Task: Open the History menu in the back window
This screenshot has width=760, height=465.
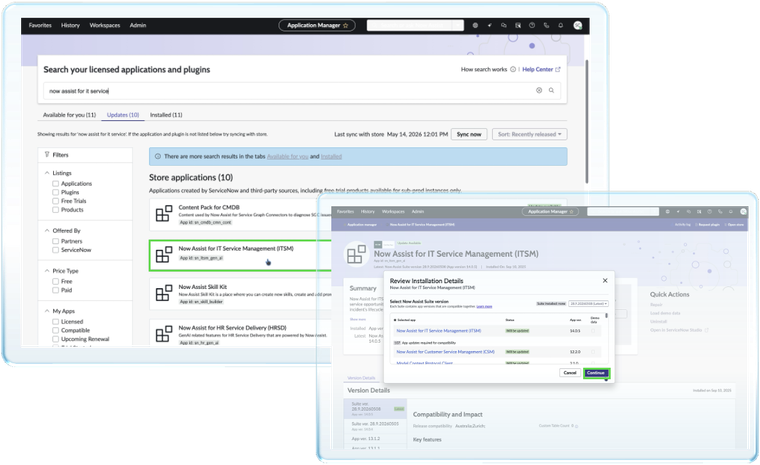Action: [70, 25]
